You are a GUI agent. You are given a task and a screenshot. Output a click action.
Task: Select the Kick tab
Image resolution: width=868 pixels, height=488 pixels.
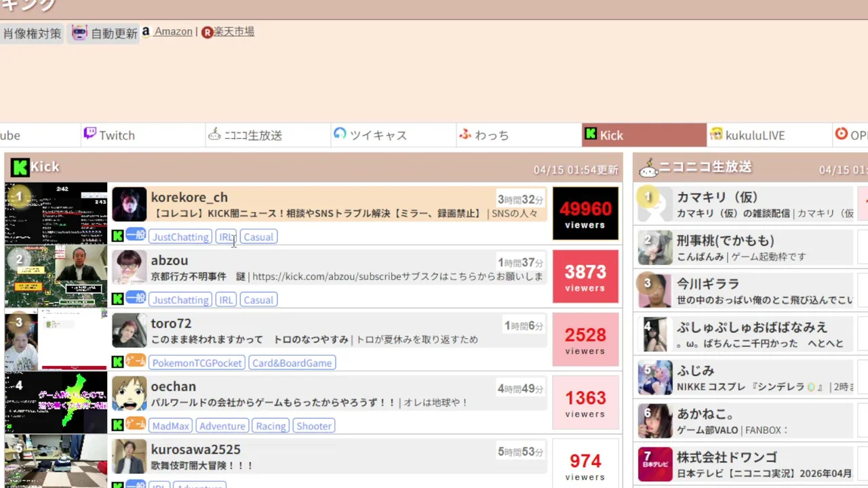click(644, 135)
